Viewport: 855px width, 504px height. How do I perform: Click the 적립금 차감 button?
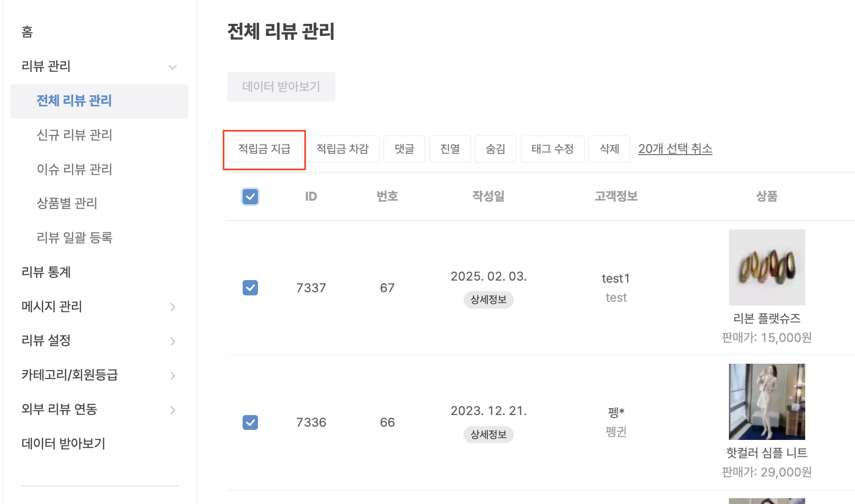342,149
